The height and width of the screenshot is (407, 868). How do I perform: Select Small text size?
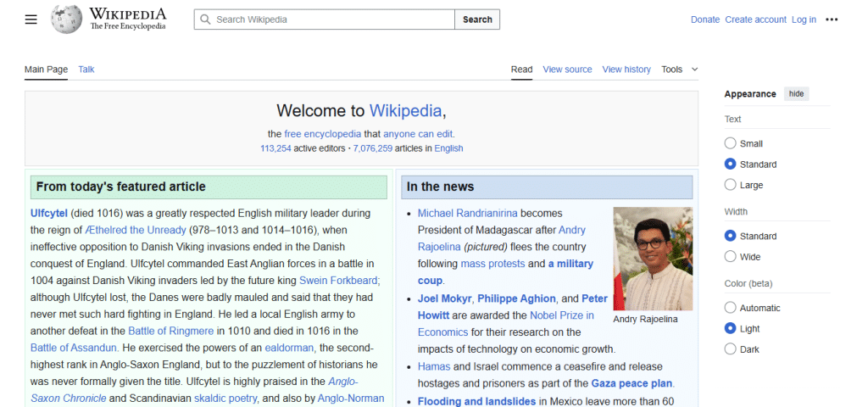point(730,143)
